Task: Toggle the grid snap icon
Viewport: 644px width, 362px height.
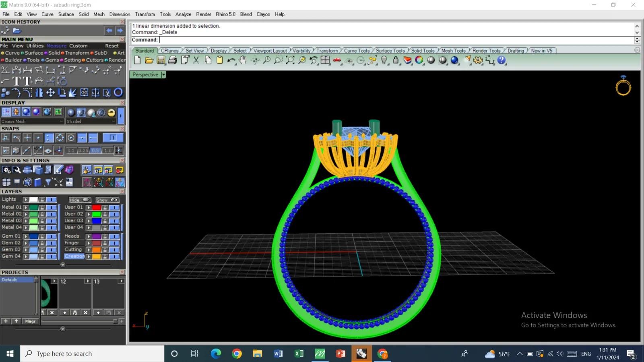Action: coord(119,150)
